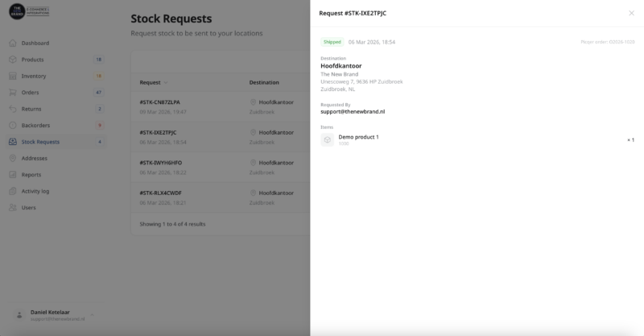Image resolution: width=644 pixels, height=336 pixels.
Task: Click the Returns arrow icon
Action: 13,109
